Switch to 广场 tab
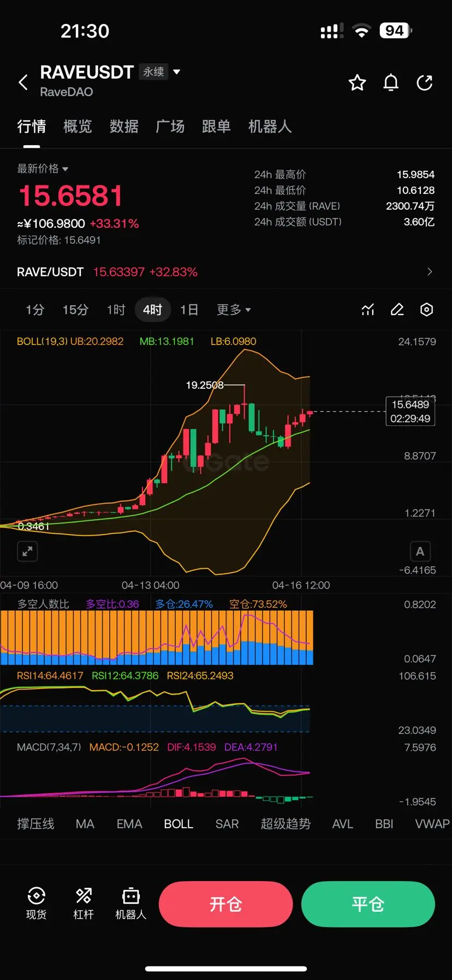Image resolution: width=452 pixels, height=980 pixels. pos(170,127)
